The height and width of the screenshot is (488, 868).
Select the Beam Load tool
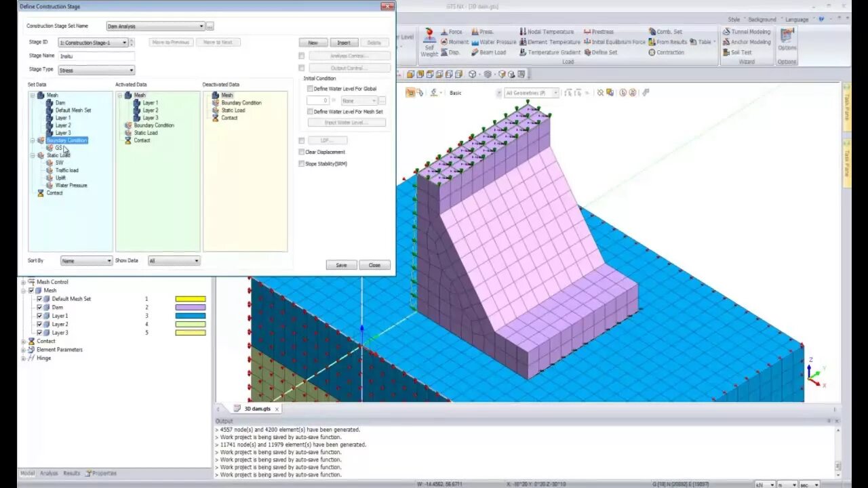tap(488, 52)
